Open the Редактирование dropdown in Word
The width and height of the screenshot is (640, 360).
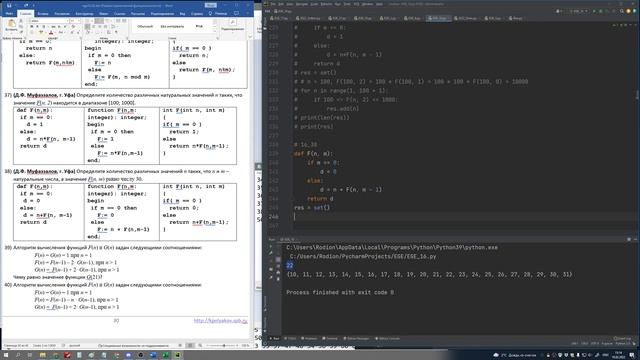233,29
